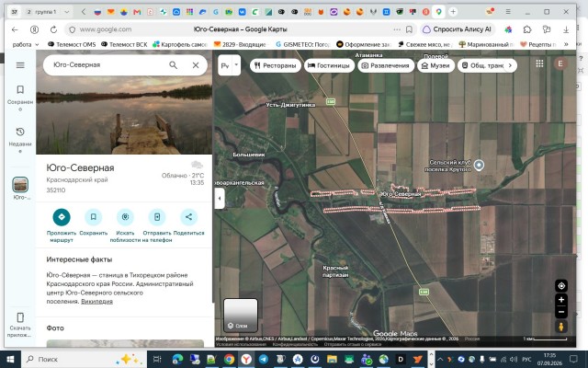Open the Недавние sidebar section
Viewport: 588px width, 368px height.
[20, 140]
